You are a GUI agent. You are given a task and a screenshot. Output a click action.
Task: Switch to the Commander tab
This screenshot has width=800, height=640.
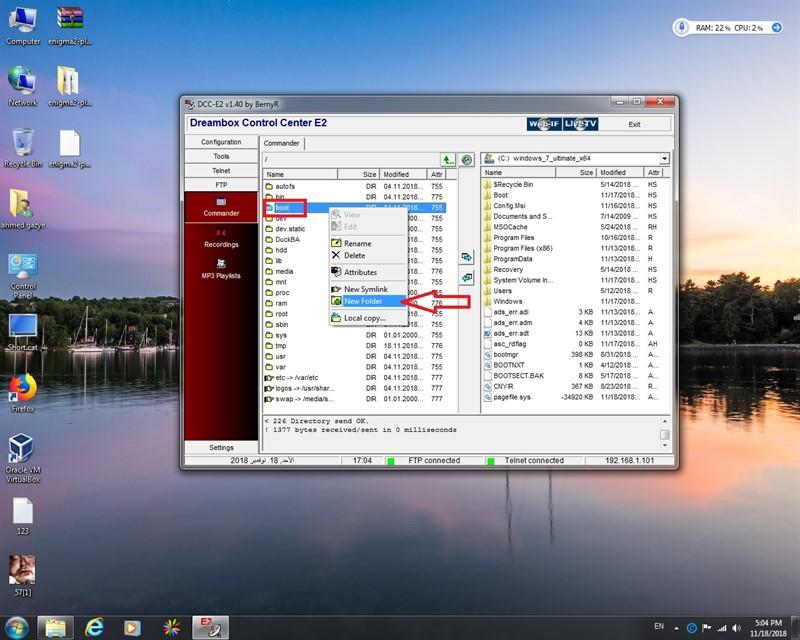[x=282, y=143]
